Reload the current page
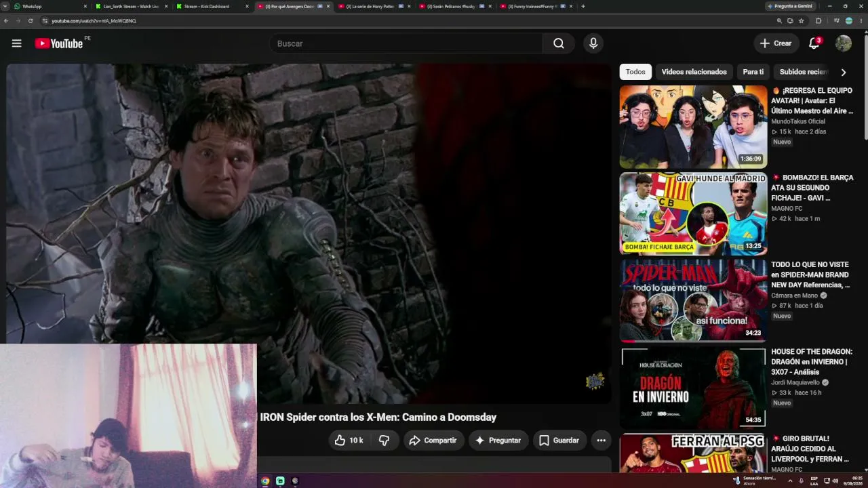Viewport: 868px width, 488px height. (x=31, y=21)
